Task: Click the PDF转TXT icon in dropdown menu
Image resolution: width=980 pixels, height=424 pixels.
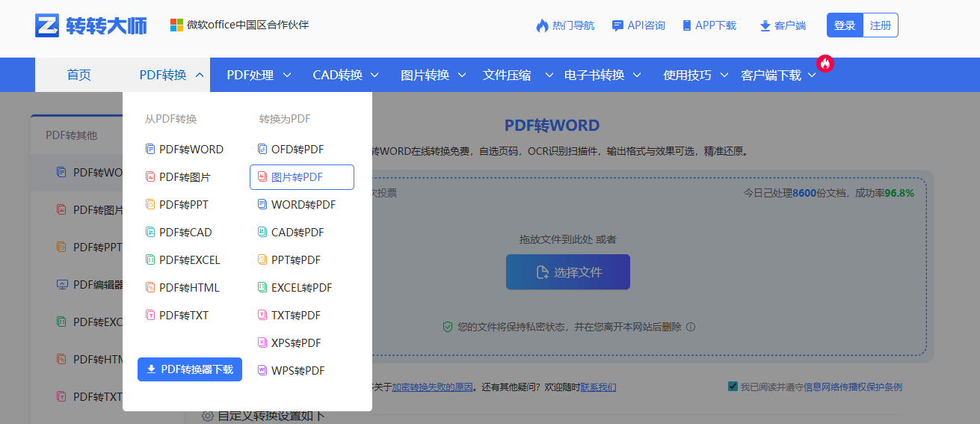Action: point(150,316)
